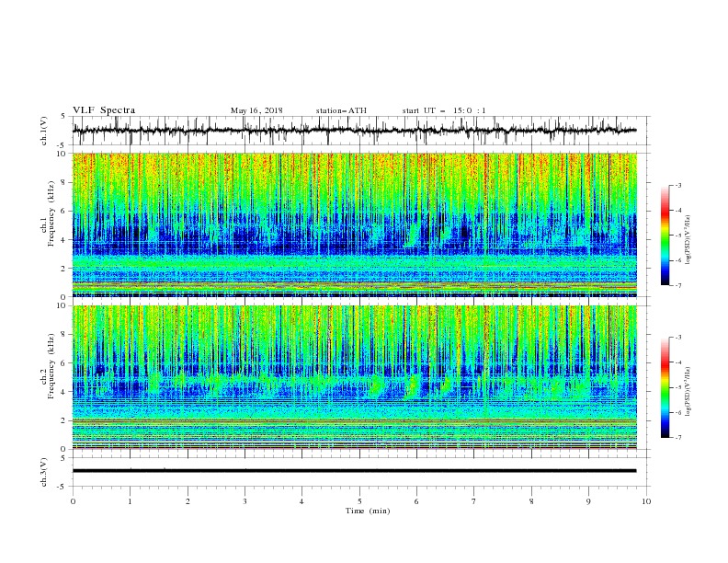Click inside the ch.1 spectrogram panel
The image size is (728, 563).
pyautogui.click(x=355, y=224)
